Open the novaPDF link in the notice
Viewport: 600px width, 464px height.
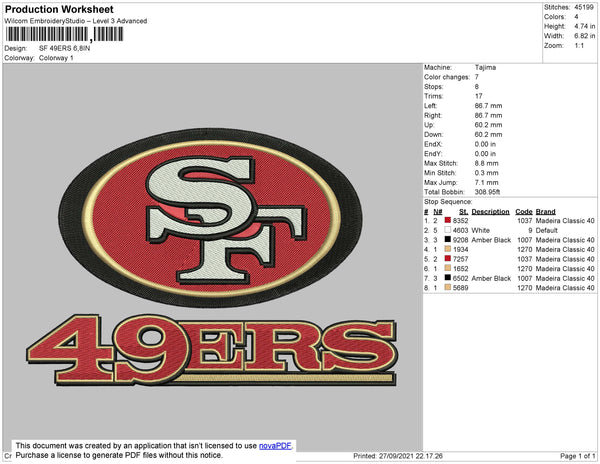point(275,446)
